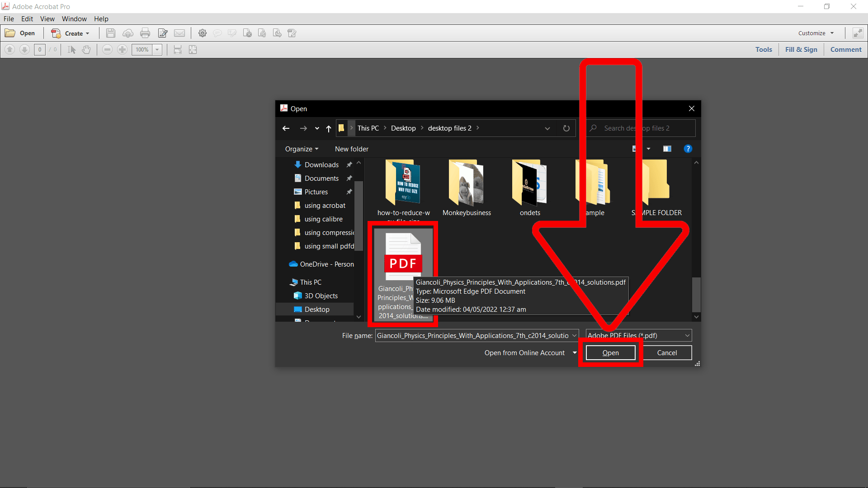Click the Zoom In icon in toolbar
The height and width of the screenshot is (488, 868).
coord(122,49)
